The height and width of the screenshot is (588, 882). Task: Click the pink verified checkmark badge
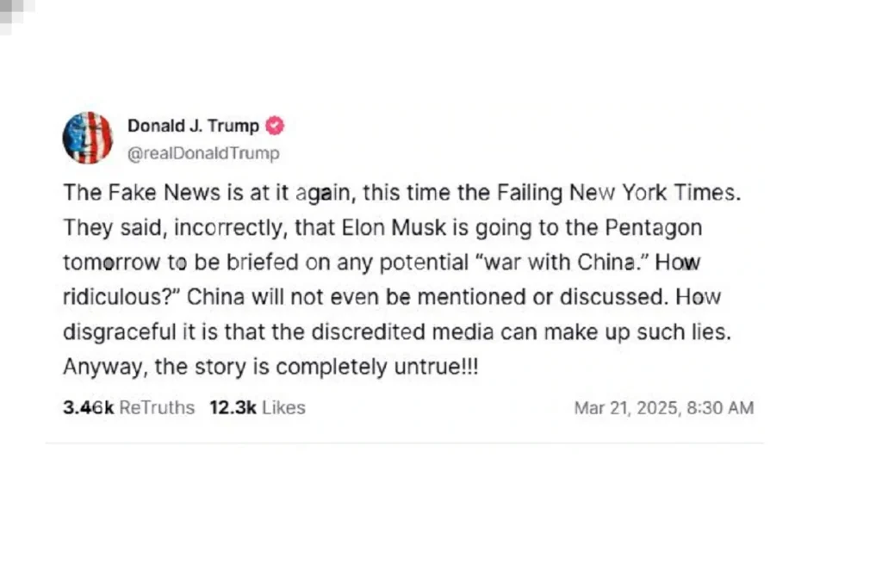[275, 126]
